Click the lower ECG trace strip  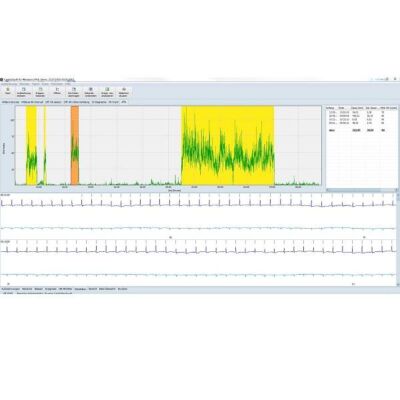(198, 262)
